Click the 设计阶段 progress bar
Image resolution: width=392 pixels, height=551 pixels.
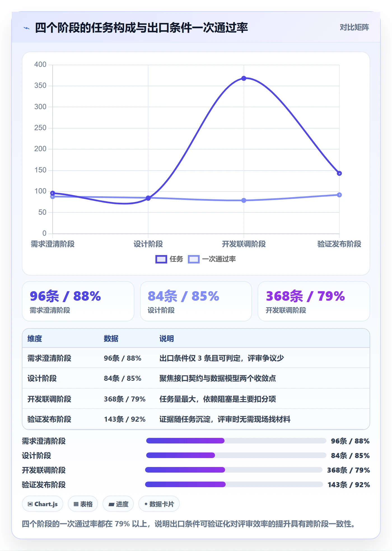236,455
